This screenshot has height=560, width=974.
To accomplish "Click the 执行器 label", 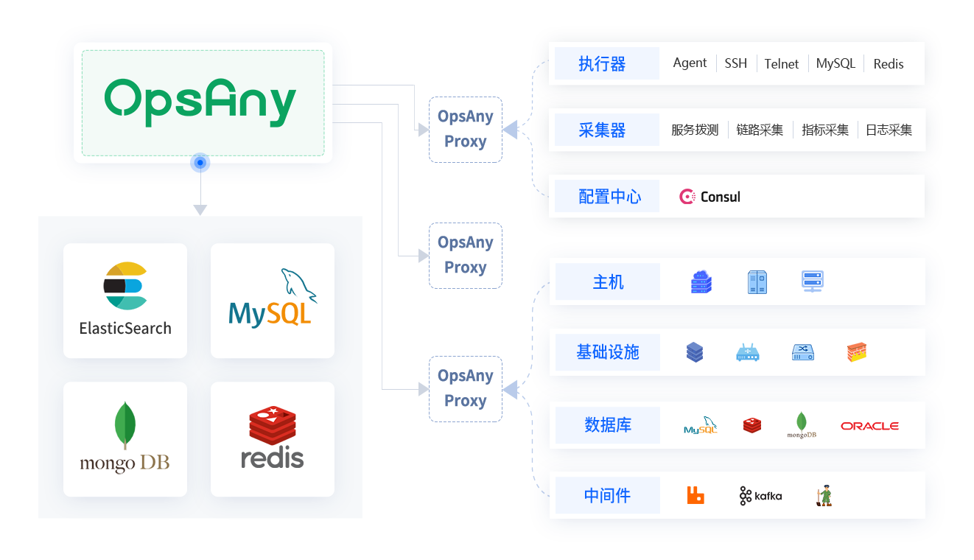I will [x=602, y=64].
